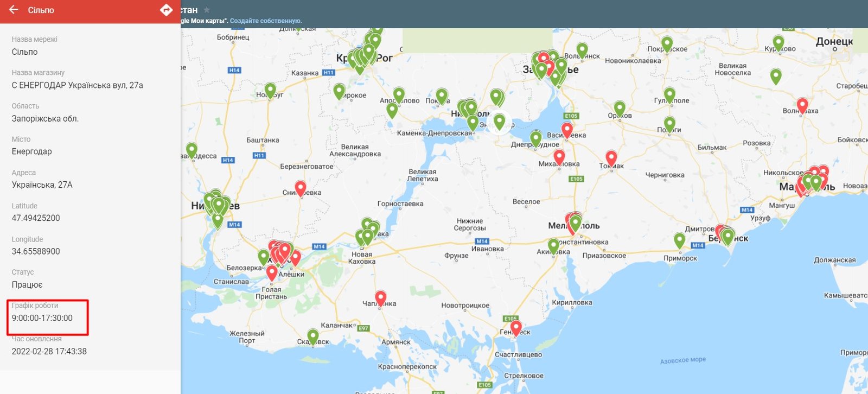Select the red marker at Геническ

pyautogui.click(x=516, y=327)
